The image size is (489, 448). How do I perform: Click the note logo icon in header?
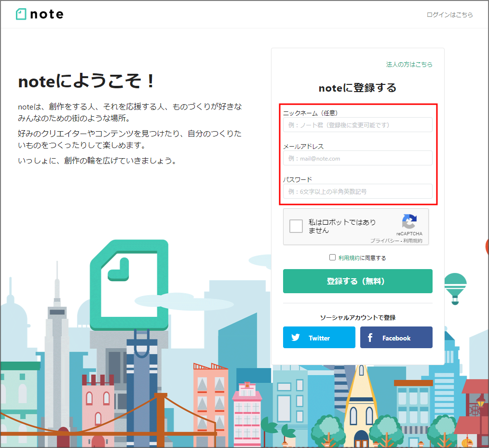coord(21,14)
